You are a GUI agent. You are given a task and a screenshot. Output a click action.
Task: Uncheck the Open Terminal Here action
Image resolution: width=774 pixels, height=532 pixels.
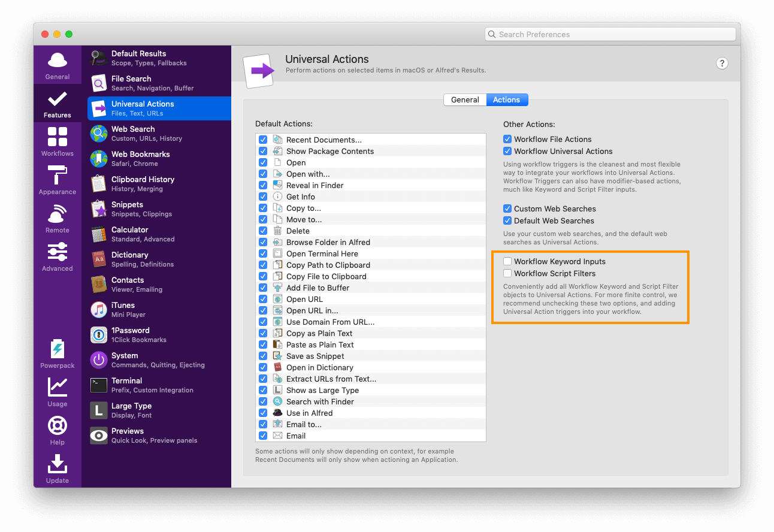(263, 253)
